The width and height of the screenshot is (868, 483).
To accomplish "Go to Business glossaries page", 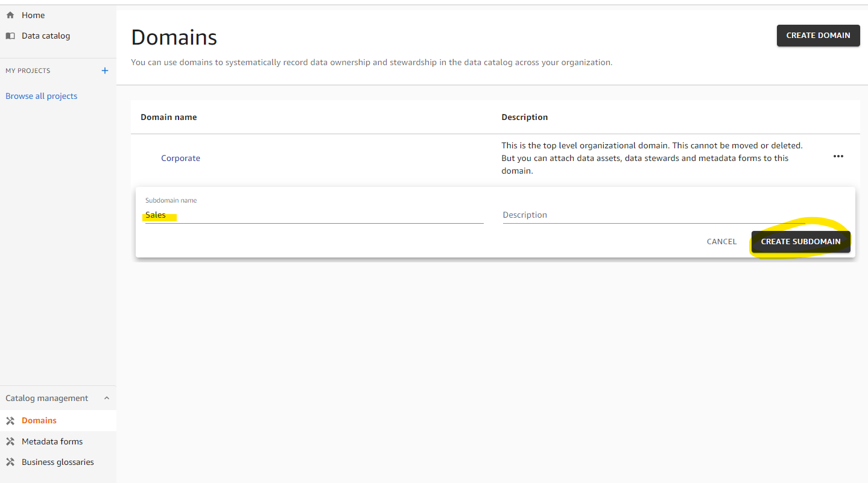I will click(x=58, y=462).
